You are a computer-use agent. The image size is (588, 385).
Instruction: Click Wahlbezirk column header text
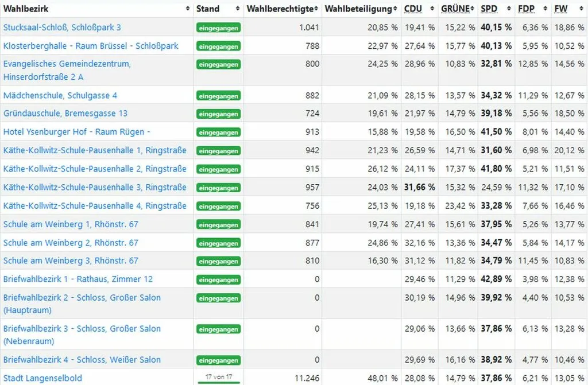pos(26,9)
